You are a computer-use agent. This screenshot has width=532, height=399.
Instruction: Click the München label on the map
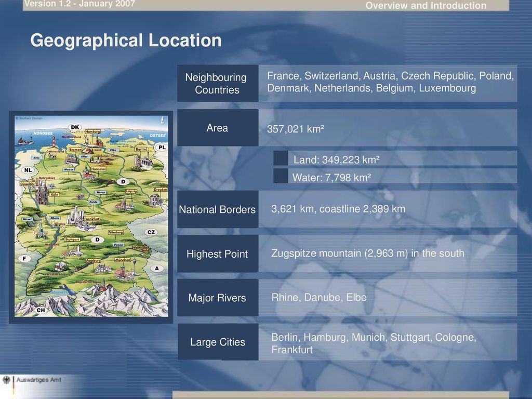click(x=123, y=260)
